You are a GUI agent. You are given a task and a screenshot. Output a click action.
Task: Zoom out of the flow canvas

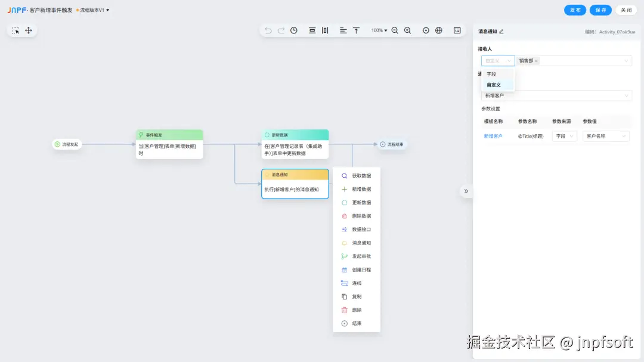point(394,29)
